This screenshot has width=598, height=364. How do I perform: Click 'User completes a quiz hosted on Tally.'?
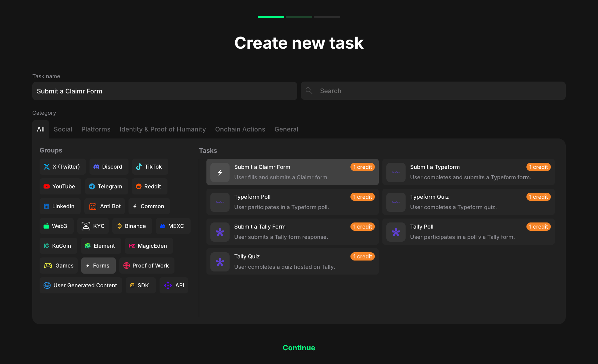[x=284, y=267]
